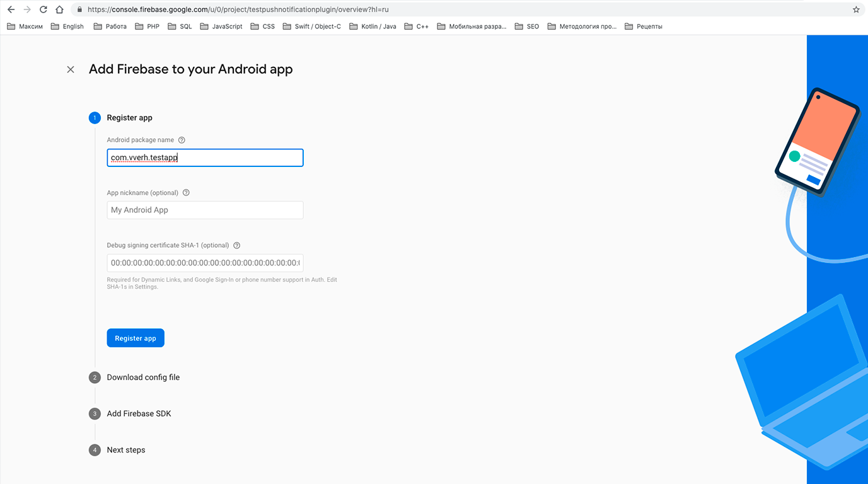Show help for Android package name
The height and width of the screenshot is (484, 868).
point(182,140)
